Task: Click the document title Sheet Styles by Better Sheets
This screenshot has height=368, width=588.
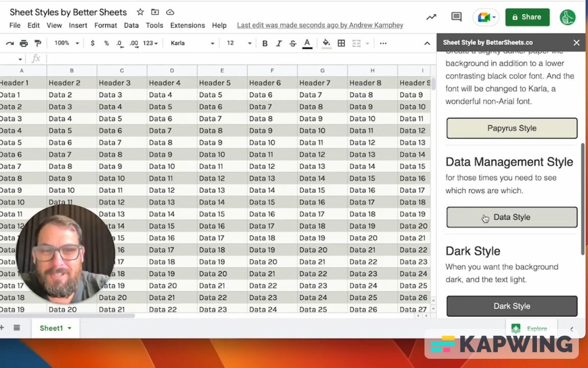Action: point(68,12)
